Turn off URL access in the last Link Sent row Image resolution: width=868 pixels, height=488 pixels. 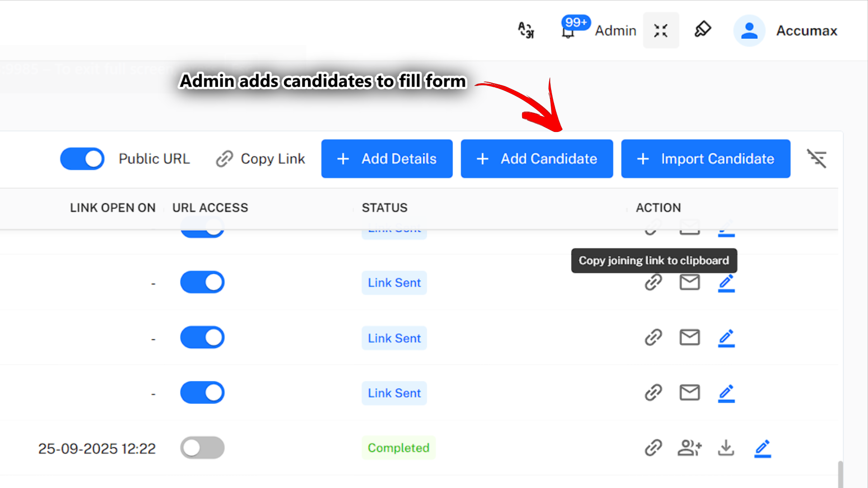pos(202,392)
